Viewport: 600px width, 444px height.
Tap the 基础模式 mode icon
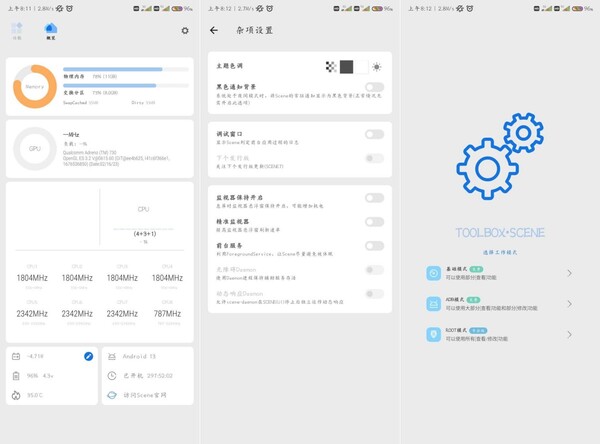point(434,273)
